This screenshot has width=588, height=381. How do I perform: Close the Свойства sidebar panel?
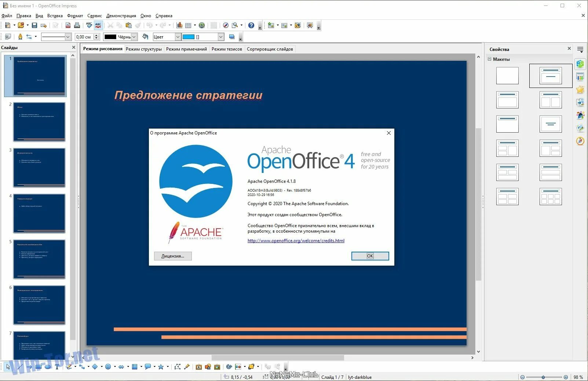coord(569,48)
